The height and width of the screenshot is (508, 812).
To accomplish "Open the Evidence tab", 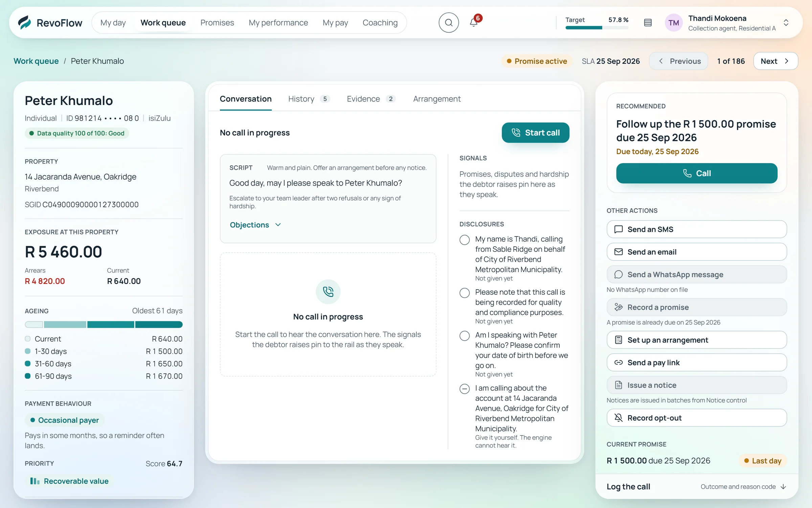I will [371, 99].
